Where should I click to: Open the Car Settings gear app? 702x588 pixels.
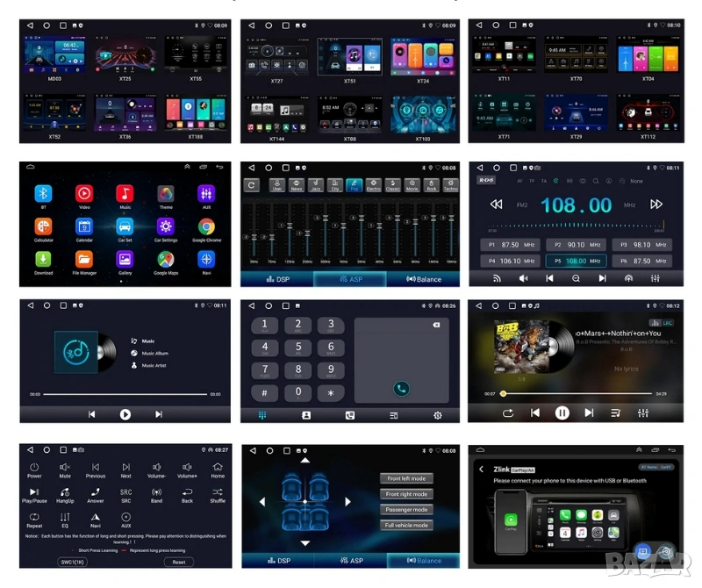(166, 226)
